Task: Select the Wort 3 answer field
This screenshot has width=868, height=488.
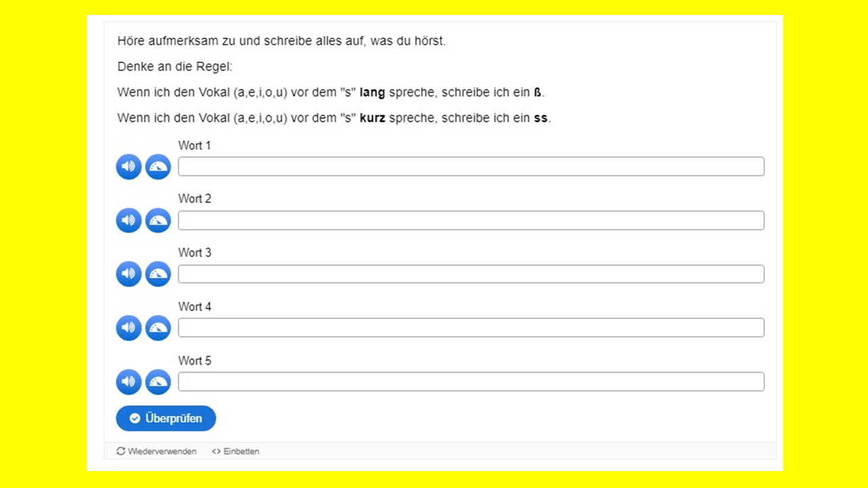Action: click(471, 274)
